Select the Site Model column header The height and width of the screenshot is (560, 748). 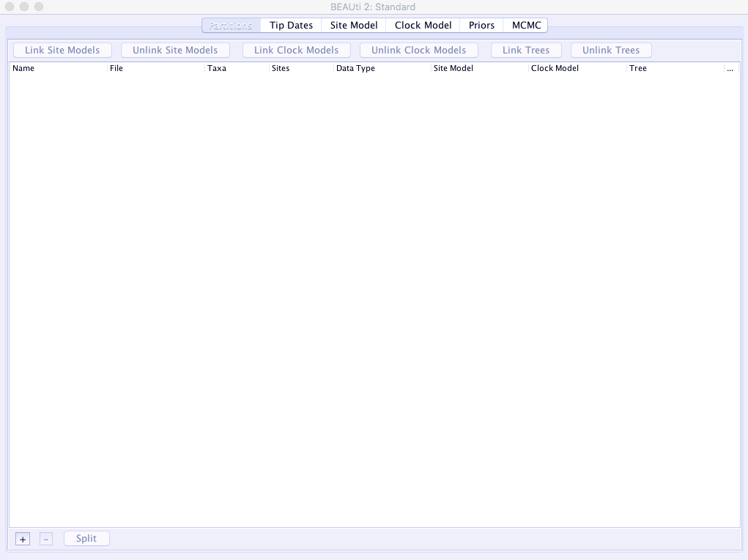pyautogui.click(x=480, y=68)
